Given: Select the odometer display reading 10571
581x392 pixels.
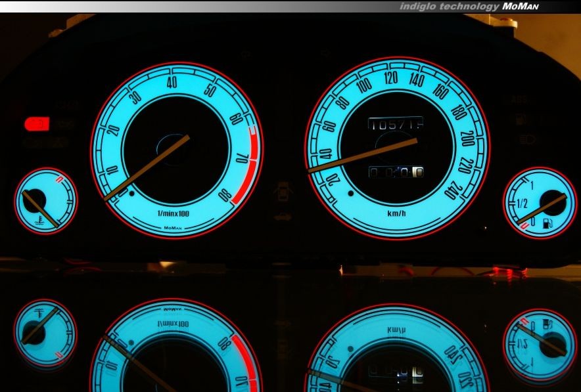Looking at the screenshot, I should coord(396,124).
